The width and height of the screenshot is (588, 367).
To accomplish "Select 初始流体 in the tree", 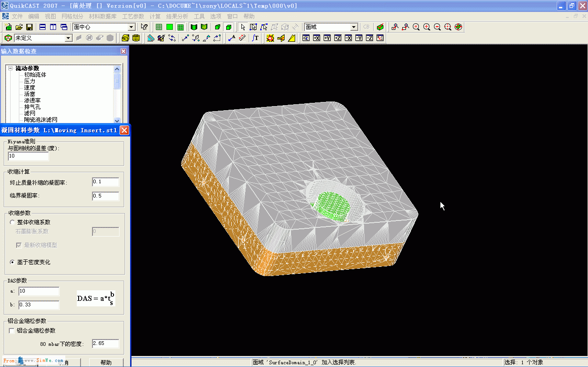I will point(35,74).
